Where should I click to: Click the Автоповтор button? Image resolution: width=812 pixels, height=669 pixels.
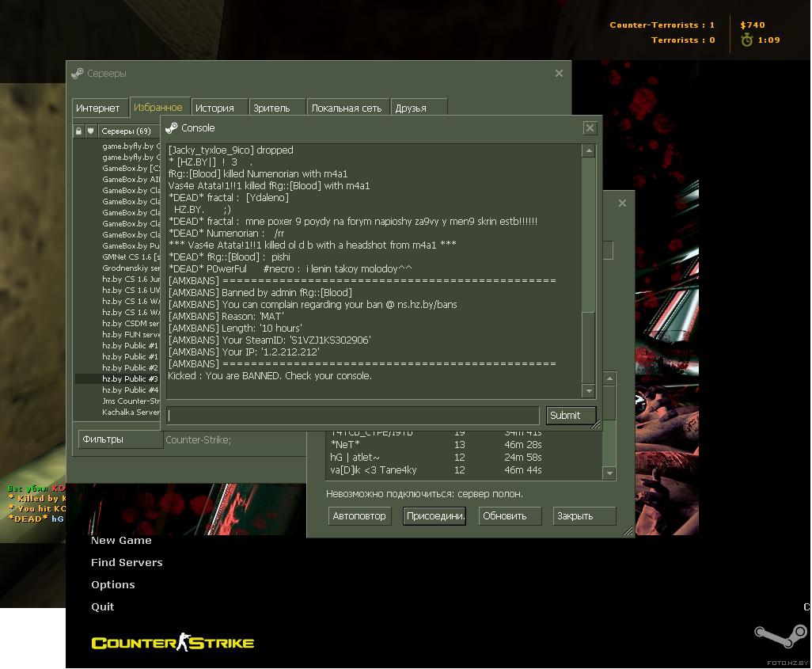[359, 516]
